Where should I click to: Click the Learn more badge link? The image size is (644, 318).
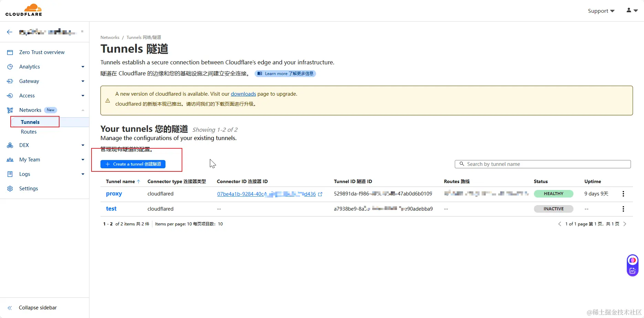tap(285, 74)
